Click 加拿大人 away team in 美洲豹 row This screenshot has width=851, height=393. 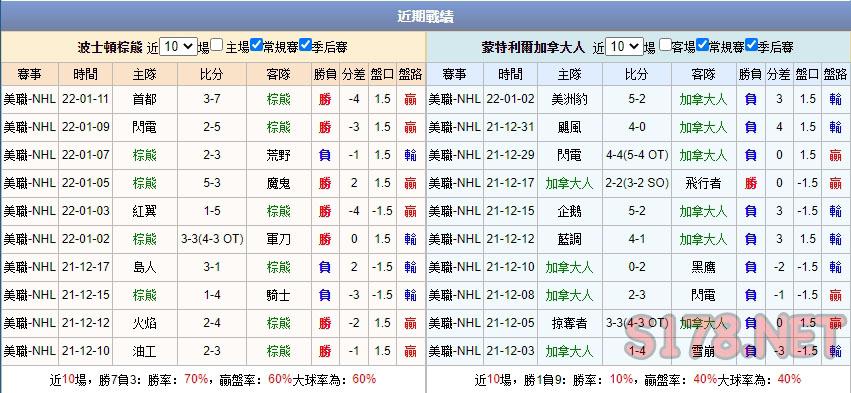pyautogui.click(x=703, y=99)
